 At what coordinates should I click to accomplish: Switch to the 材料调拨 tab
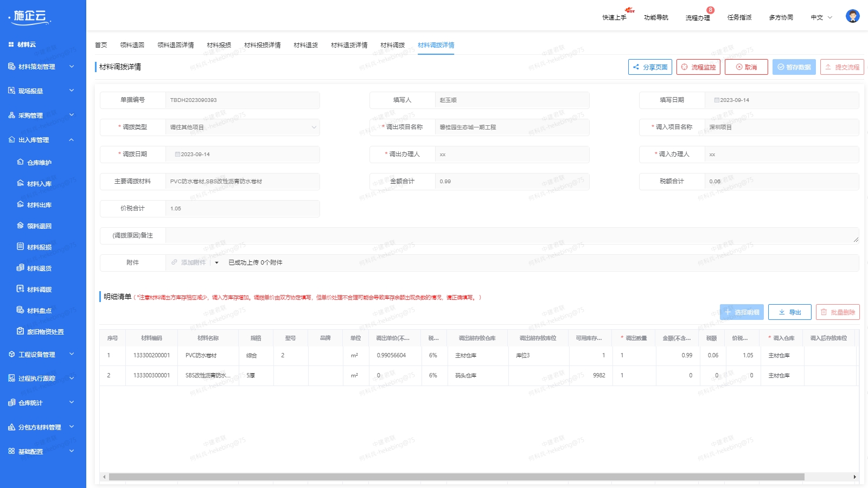tap(393, 45)
